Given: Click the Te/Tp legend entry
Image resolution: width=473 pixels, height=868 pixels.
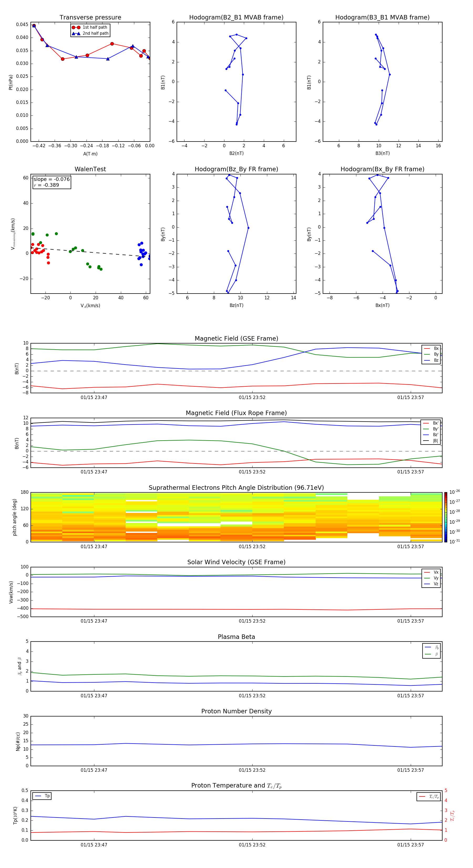Looking at the screenshot, I should [429, 796].
